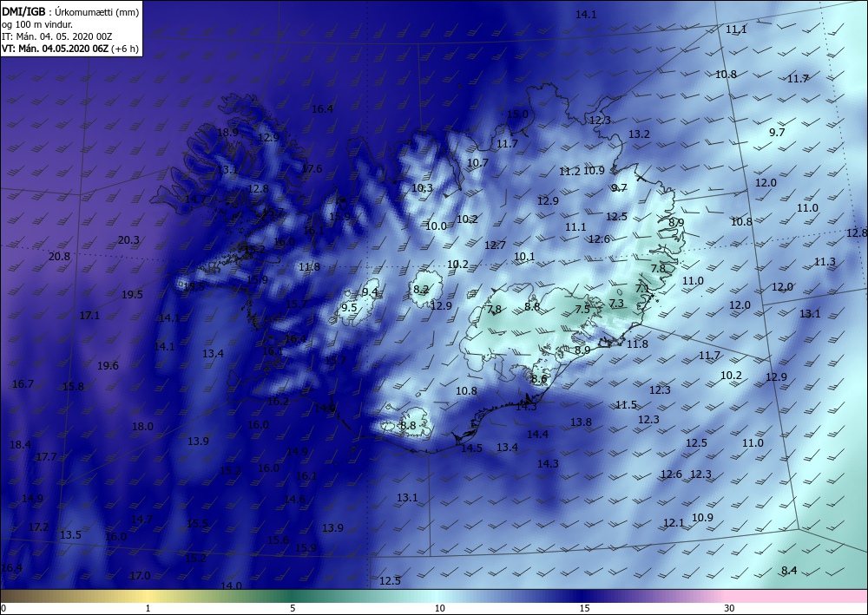Click the map value 13.8
The width and height of the screenshot is (868, 615).
coord(581,422)
